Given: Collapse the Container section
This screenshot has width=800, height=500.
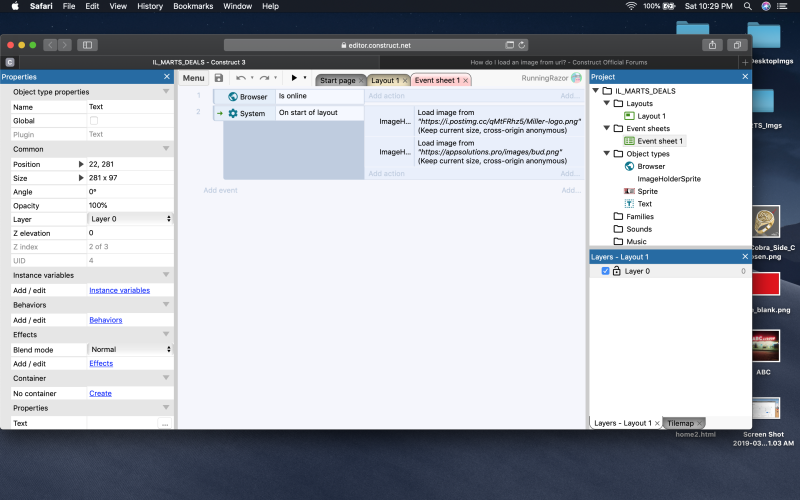Looking at the screenshot, I should tap(166, 378).
